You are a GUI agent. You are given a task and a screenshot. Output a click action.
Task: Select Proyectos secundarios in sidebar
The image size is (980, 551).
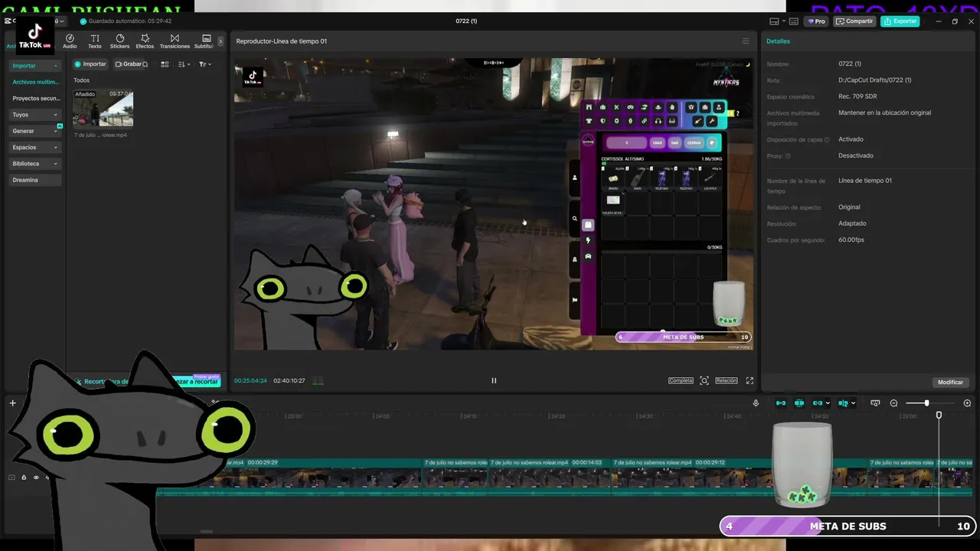pos(35,99)
